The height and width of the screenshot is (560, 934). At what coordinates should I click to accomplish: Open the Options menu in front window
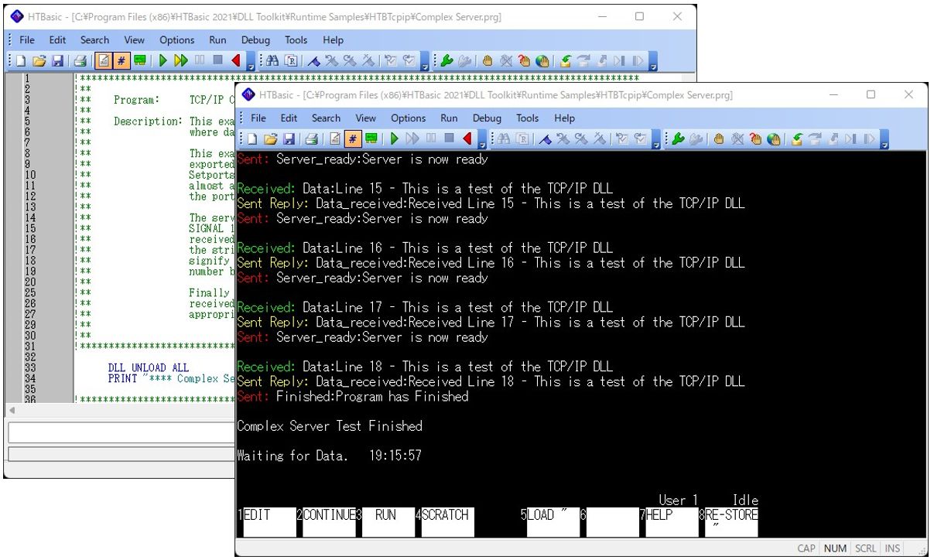(409, 118)
